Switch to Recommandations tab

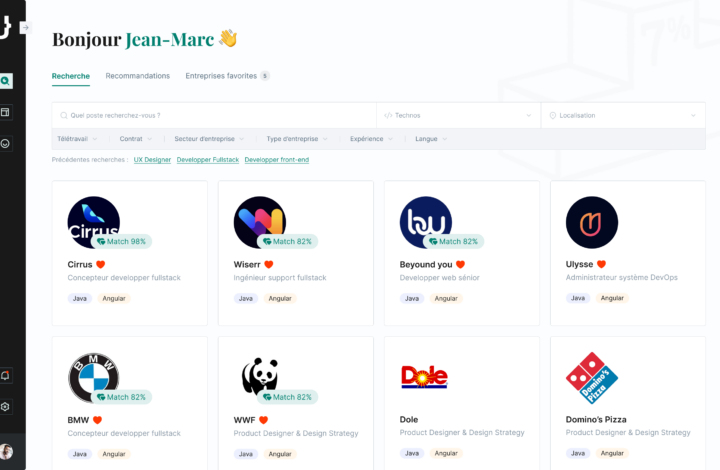(x=138, y=76)
